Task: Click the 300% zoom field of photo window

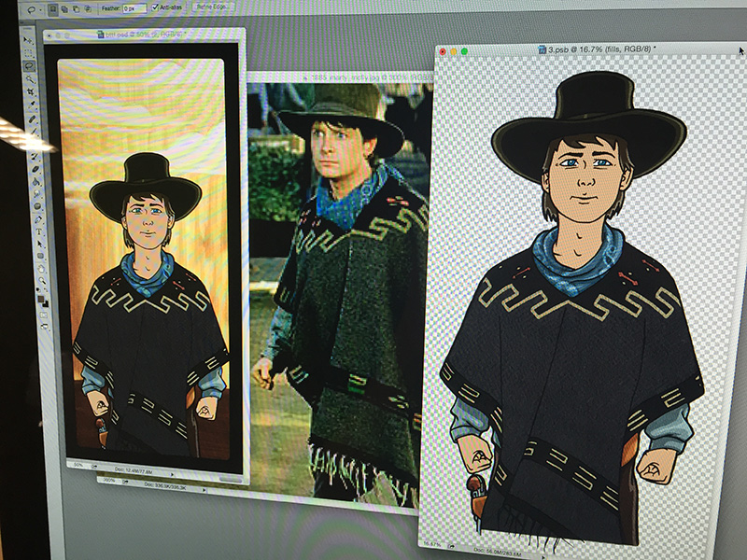Action: pyautogui.click(x=109, y=482)
